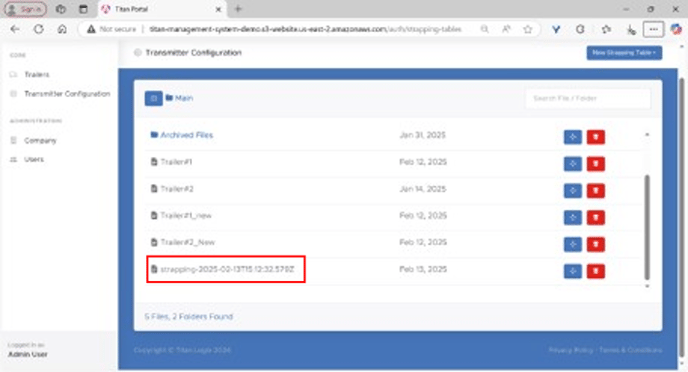Viewport: 688px width, 372px height.
Task: Open the Trailers sidebar item
Action: 36,75
